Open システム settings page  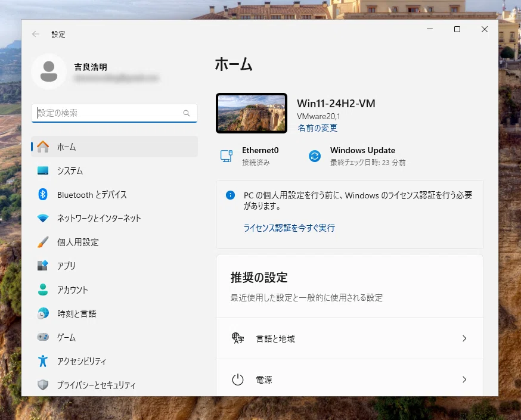pyautogui.click(x=114, y=170)
